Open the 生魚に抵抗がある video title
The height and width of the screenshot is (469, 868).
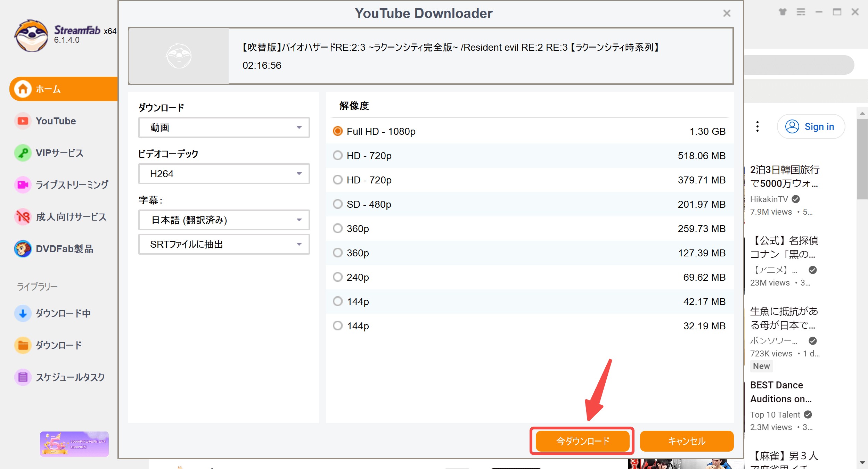pos(784,318)
